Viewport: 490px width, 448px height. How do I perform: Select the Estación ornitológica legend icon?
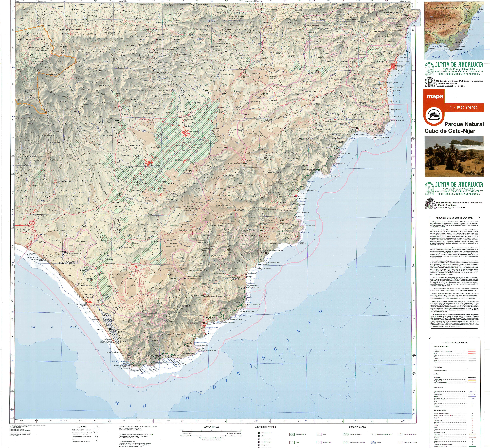pos(259,442)
